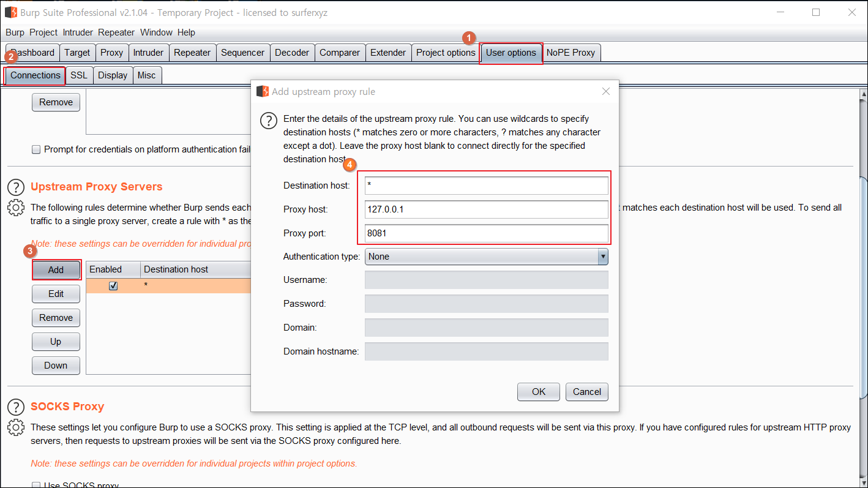This screenshot has height=488, width=868.
Task: Open the Sequencer tab
Action: tap(242, 53)
